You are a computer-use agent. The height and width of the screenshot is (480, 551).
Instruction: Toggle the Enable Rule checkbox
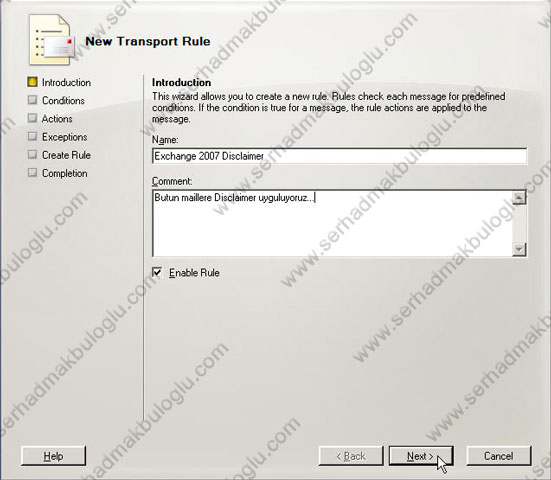pos(157,272)
